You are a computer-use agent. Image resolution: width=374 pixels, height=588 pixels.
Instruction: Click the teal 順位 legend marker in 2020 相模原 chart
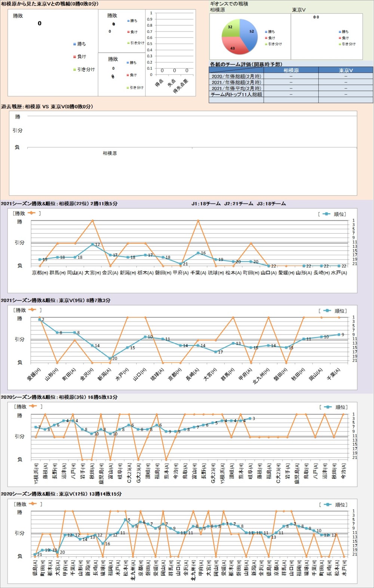click(328, 407)
